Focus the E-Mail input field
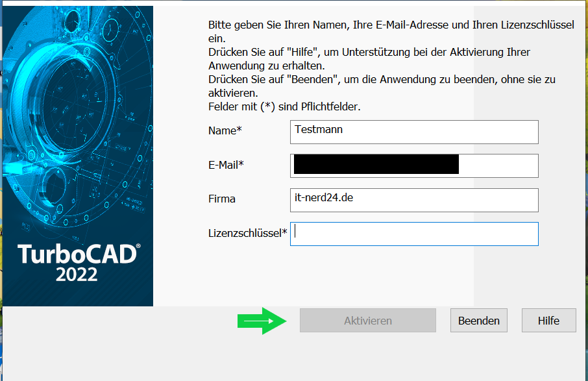This screenshot has width=588, height=381. 414,166
